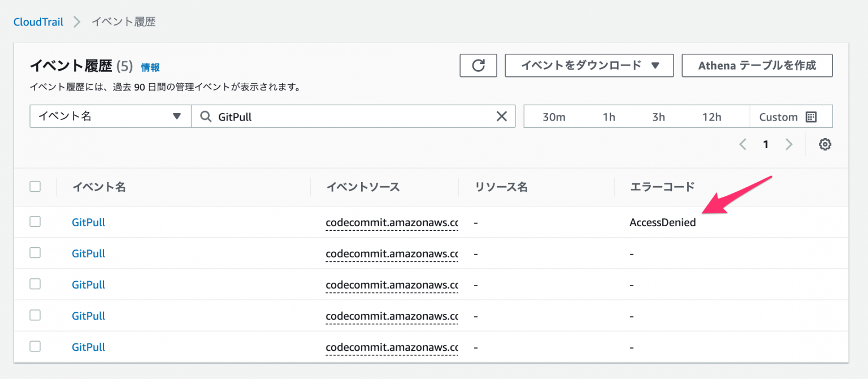Viewport: 868px width, 379px height.
Task: Click the Athena テーブルを作成 button
Action: [757, 65]
